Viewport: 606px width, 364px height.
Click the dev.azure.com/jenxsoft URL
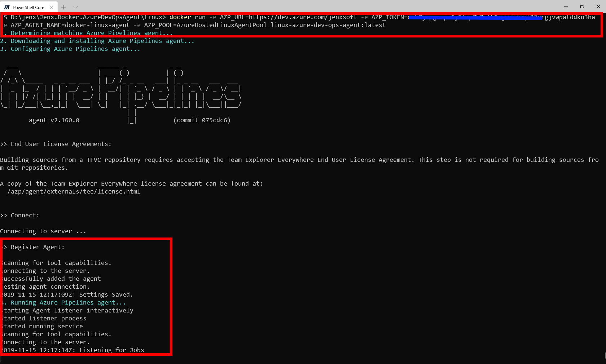tap(303, 17)
